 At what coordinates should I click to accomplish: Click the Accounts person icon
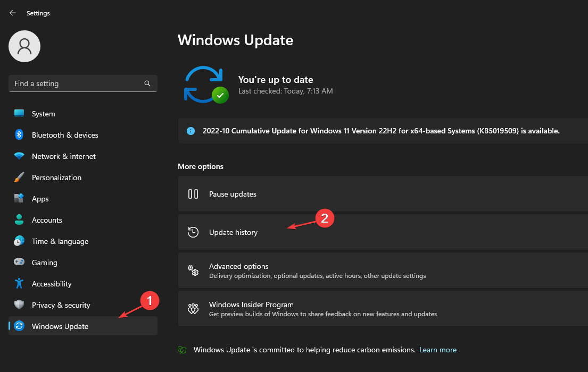click(19, 219)
